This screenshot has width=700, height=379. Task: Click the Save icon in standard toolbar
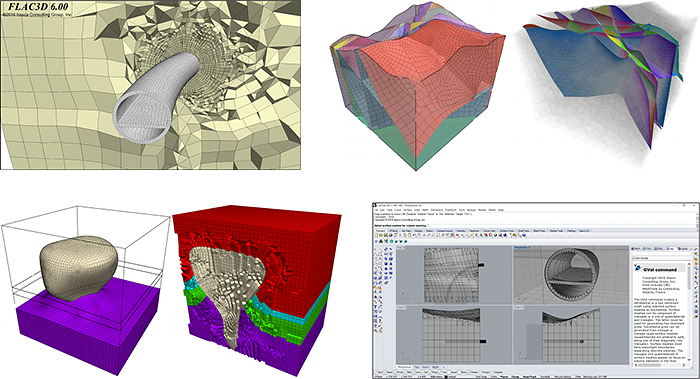386,235
